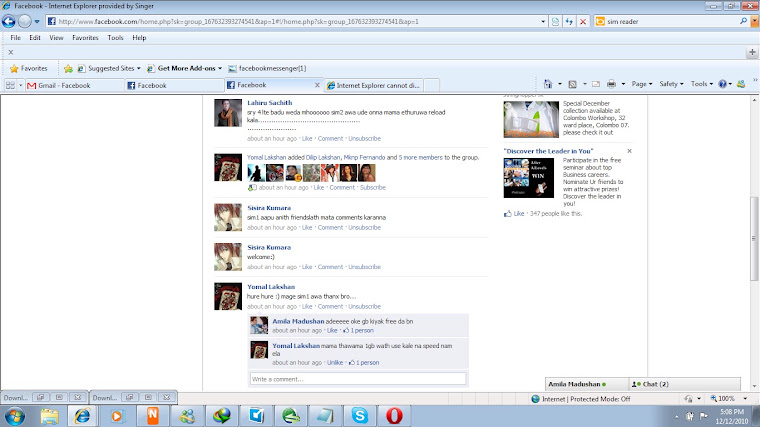The width and height of the screenshot is (760, 427).
Task: Click Unsubscribe on Lahiru Sachith's post
Action: pos(364,139)
